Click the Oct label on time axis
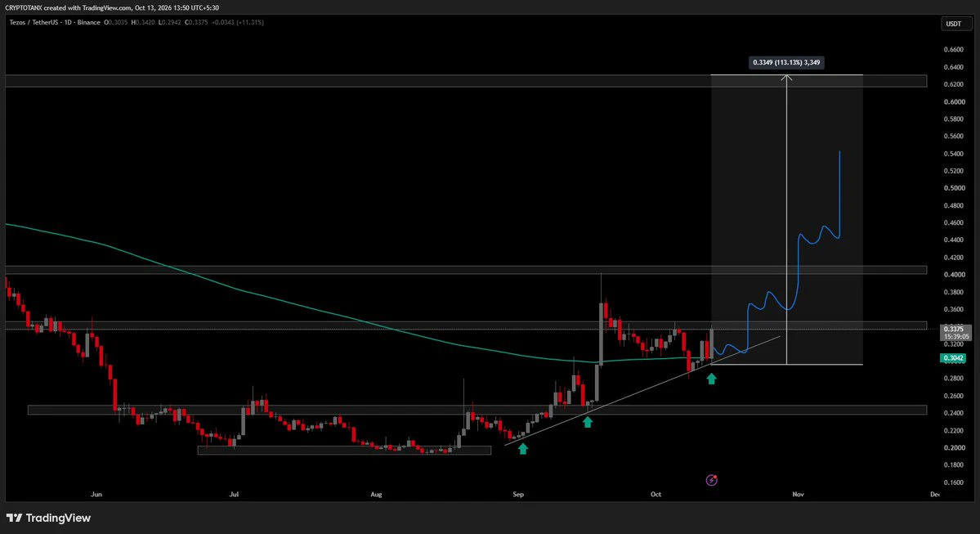Screen dimensions: 980x534 656,494
